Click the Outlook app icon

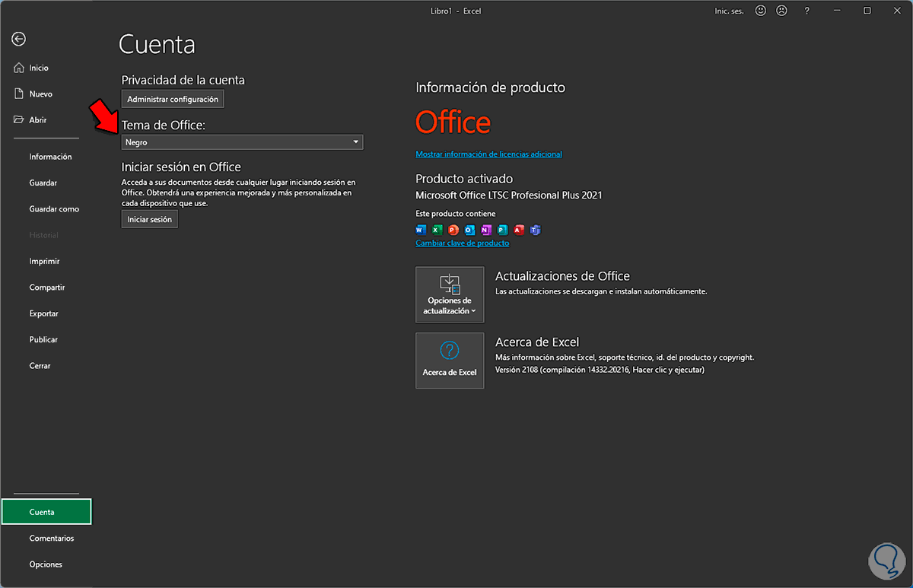point(469,230)
